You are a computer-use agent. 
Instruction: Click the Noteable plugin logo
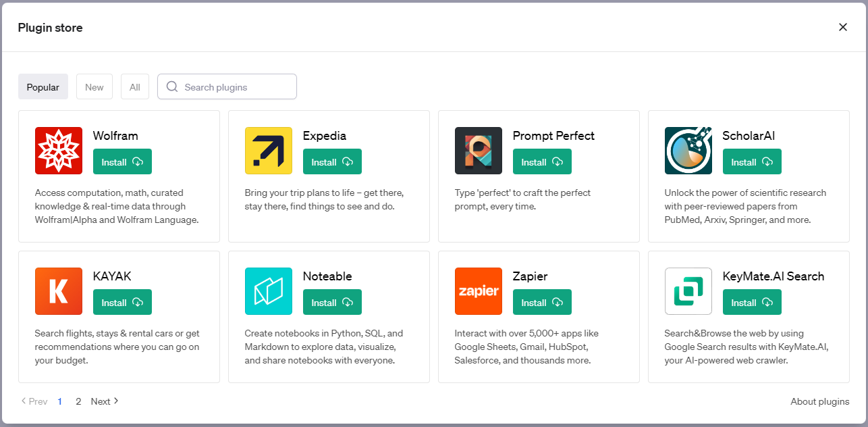269,291
